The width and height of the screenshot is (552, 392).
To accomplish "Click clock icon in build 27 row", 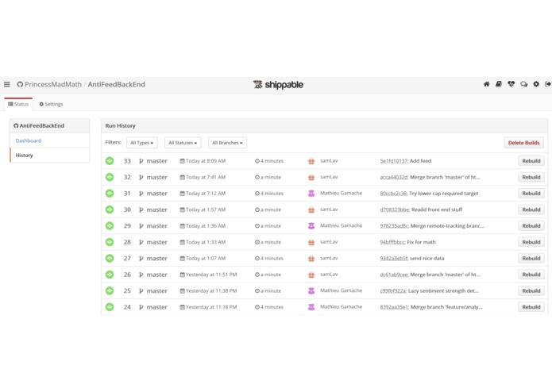I will 257,259.
